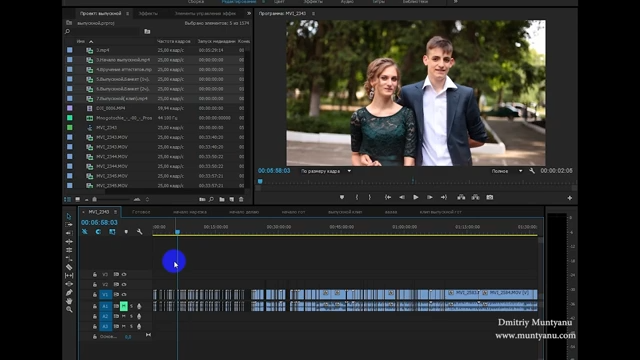Go to Out point in Program monitor
This screenshot has height=360, width=640.
444,197
